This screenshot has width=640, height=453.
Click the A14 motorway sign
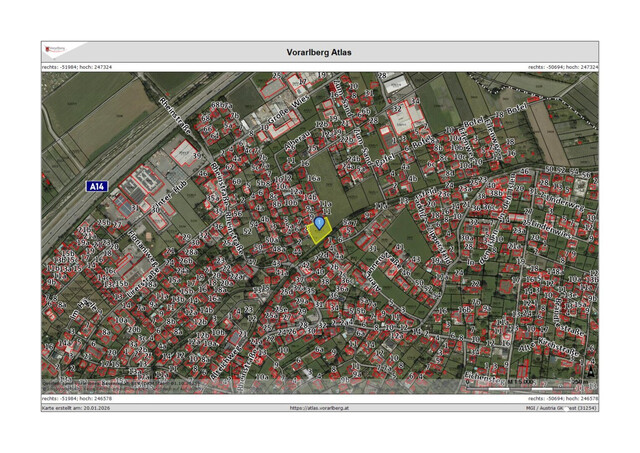click(97, 187)
